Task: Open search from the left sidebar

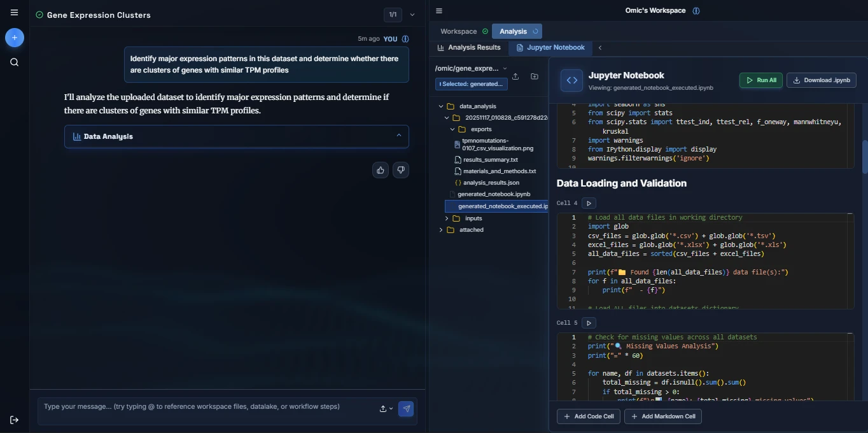Action: (15, 62)
